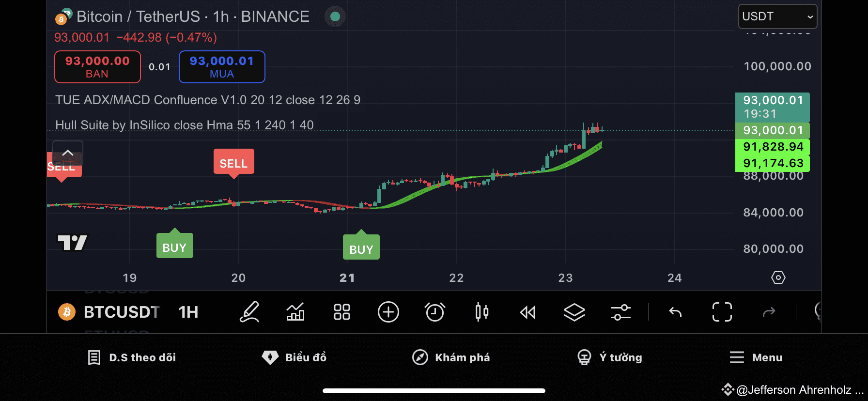Tap the 100,000.00 price axis level

point(777,66)
